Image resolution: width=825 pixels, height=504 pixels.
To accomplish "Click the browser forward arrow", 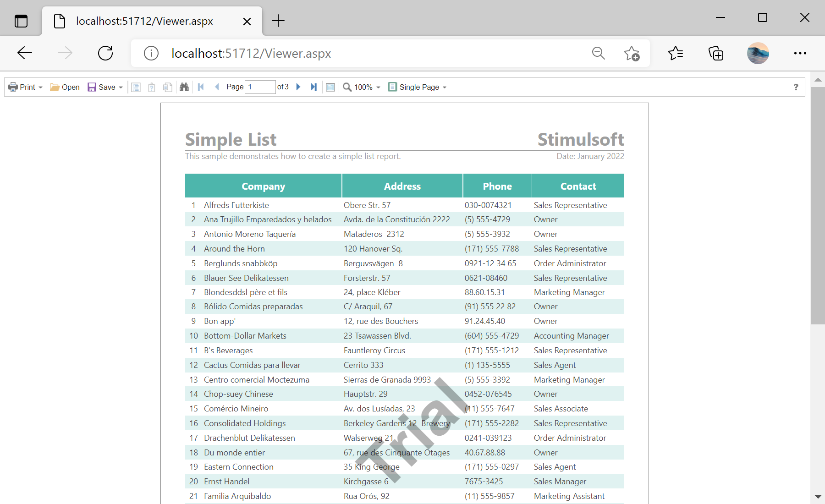I will (x=65, y=53).
